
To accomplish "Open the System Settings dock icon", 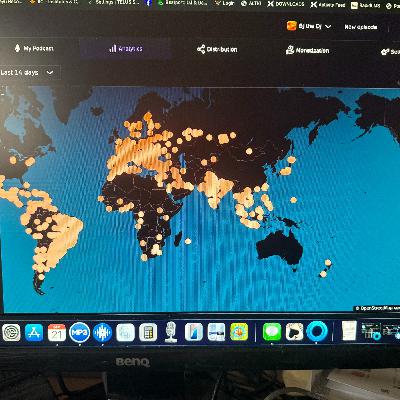I will click(x=11, y=332).
